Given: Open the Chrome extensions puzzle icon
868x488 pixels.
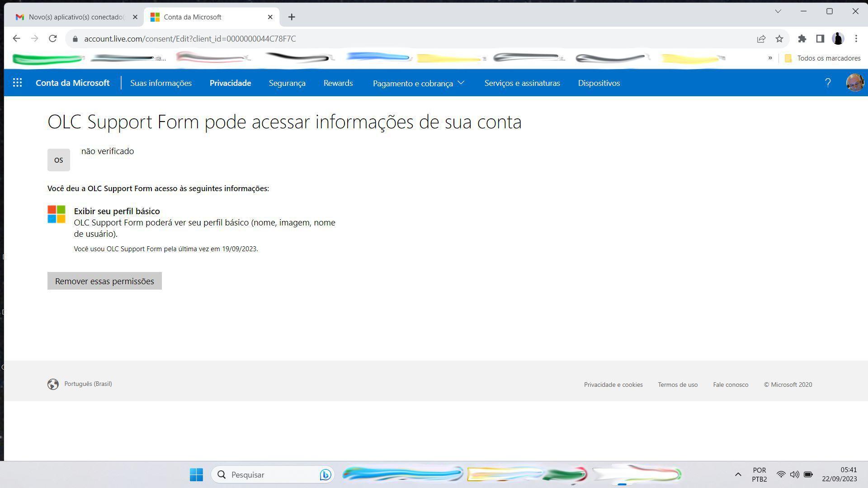Looking at the screenshot, I should [x=802, y=39].
